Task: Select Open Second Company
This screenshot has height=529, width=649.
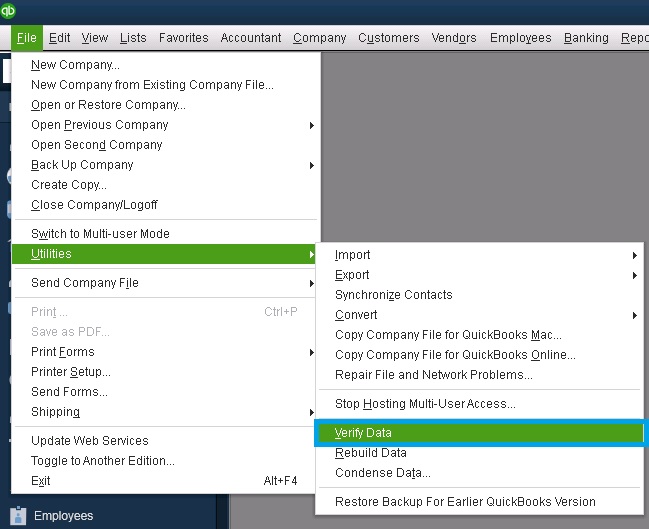Action: 166,145
